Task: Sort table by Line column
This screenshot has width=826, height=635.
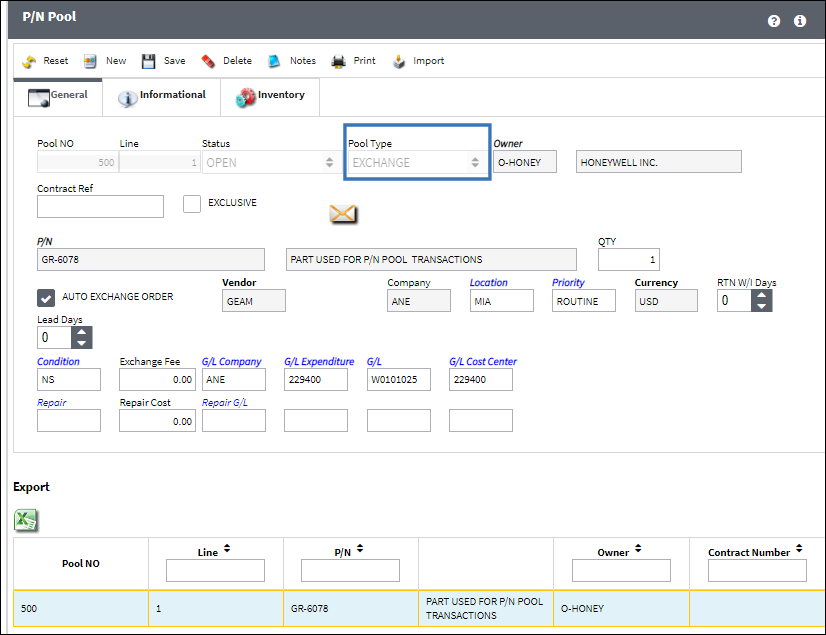Action: click(227, 549)
